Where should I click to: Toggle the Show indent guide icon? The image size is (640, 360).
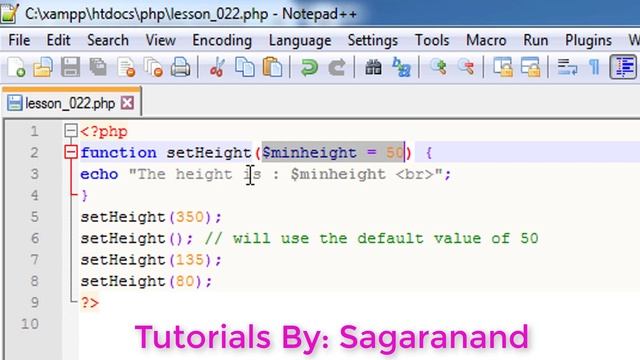[x=623, y=67]
